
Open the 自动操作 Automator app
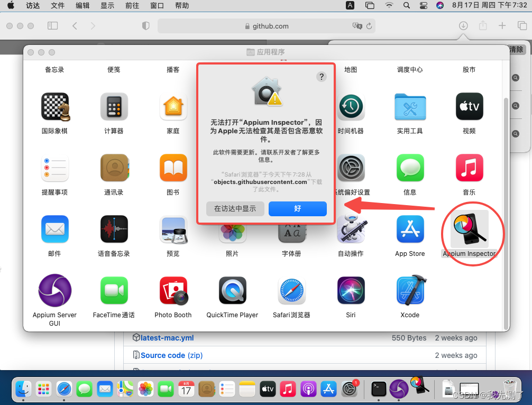pos(351,229)
